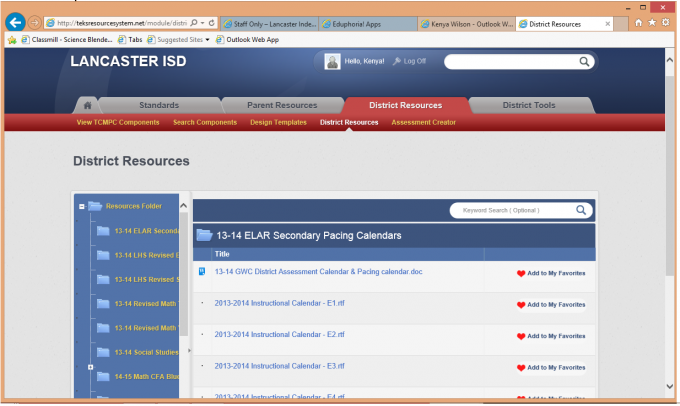Screen dimensions: 680x406
Task: Open View TCMPC Components submenu item
Action: [118, 123]
